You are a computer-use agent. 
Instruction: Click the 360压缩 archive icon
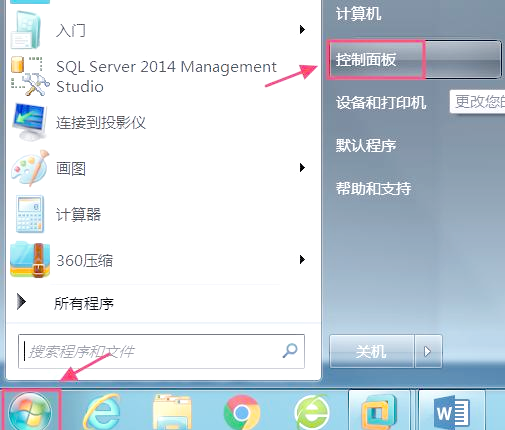coord(30,260)
